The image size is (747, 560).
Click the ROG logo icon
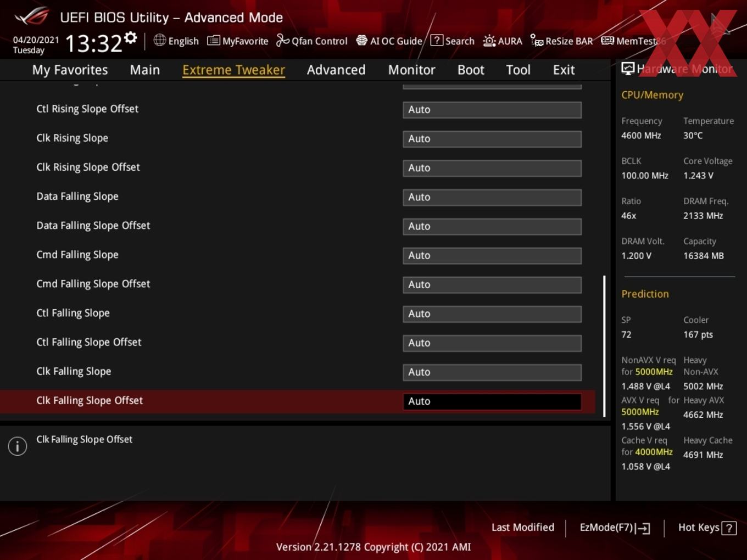click(x=32, y=16)
